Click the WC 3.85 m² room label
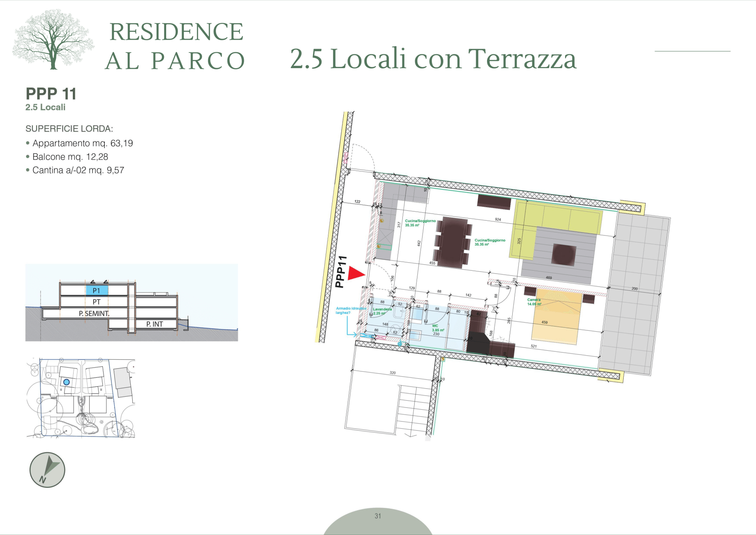This screenshot has width=756, height=535. (437, 328)
